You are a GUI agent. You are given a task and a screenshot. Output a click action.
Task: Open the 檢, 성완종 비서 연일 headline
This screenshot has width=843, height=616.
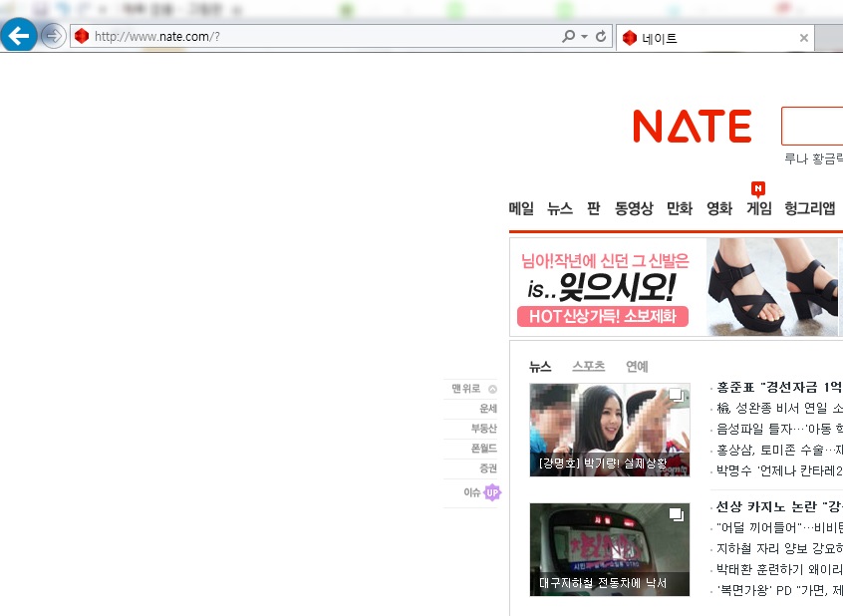[x=779, y=409]
